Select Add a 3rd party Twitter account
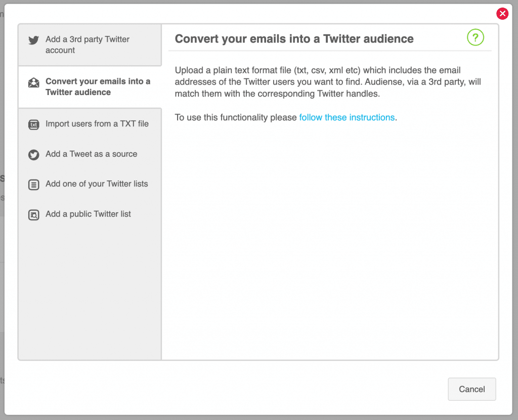The height and width of the screenshot is (420, 518). pyautogui.click(x=90, y=45)
